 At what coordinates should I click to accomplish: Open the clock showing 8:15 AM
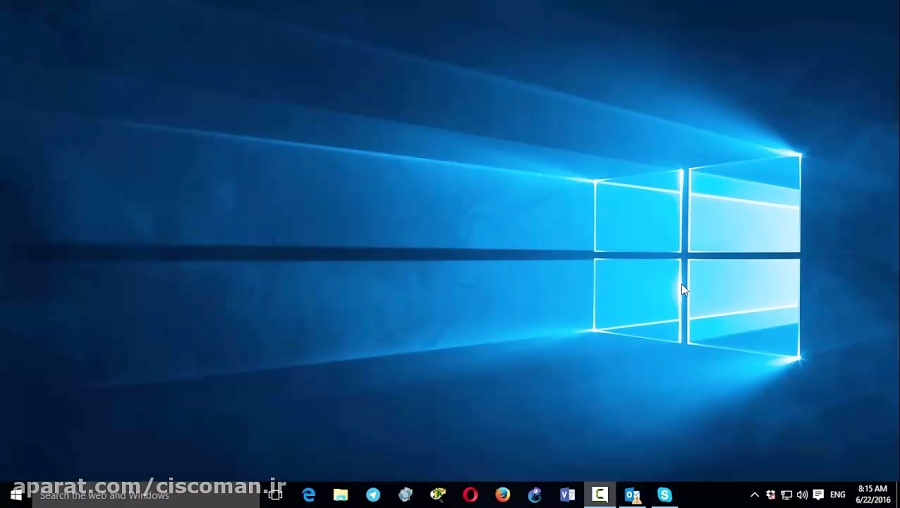click(x=872, y=494)
